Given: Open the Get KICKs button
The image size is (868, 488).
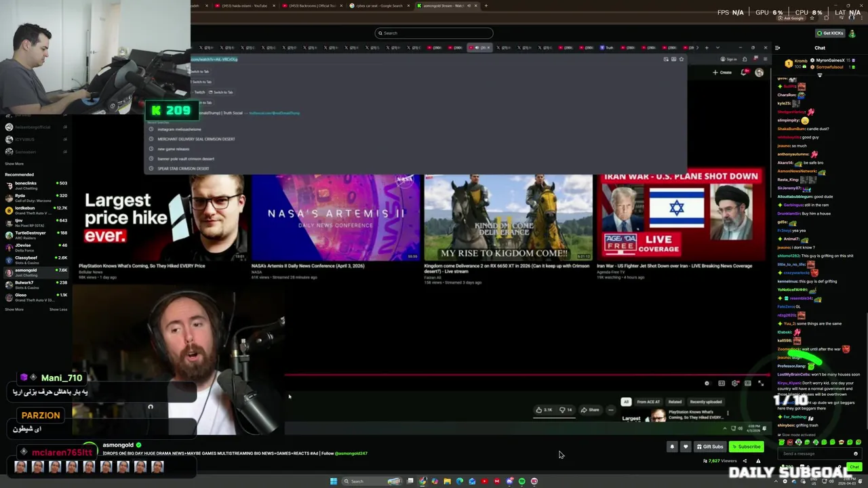Looking at the screenshot, I should pyautogui.click(x=831, y=33).
